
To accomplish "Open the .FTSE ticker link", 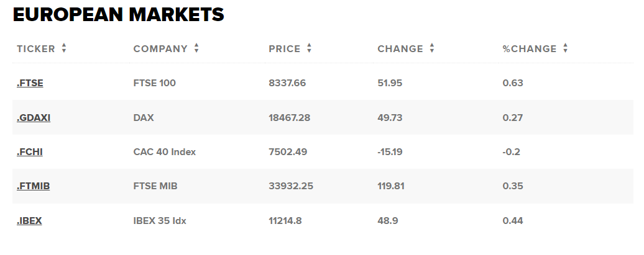I will coord(30,83).
